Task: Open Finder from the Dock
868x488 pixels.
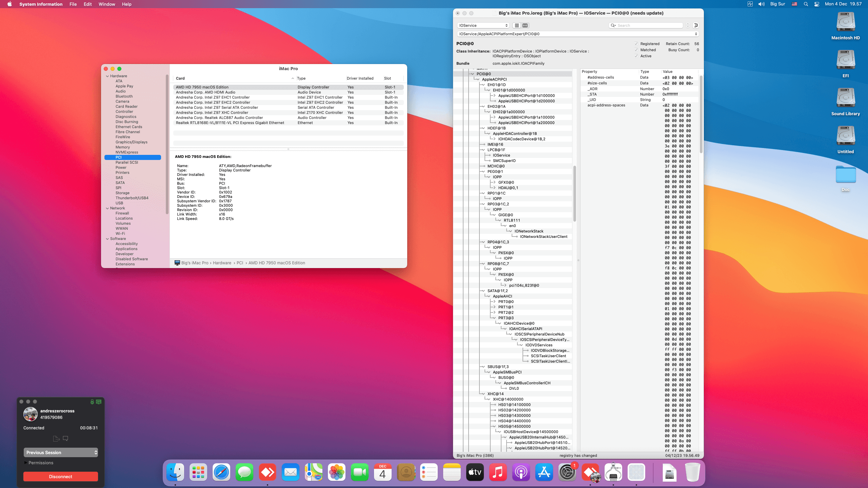Action: 175,472
